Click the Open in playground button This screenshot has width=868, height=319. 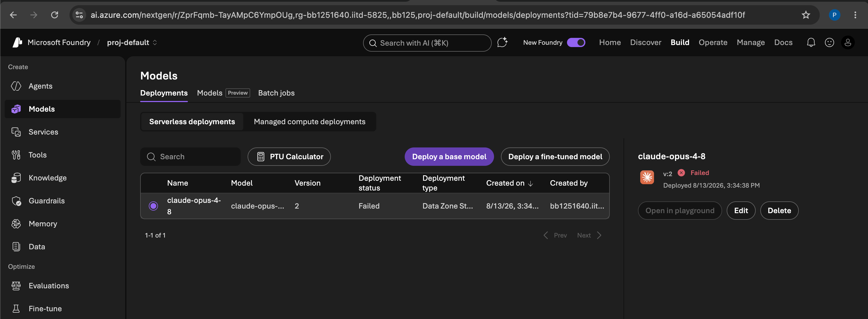[x=680, y=211]
